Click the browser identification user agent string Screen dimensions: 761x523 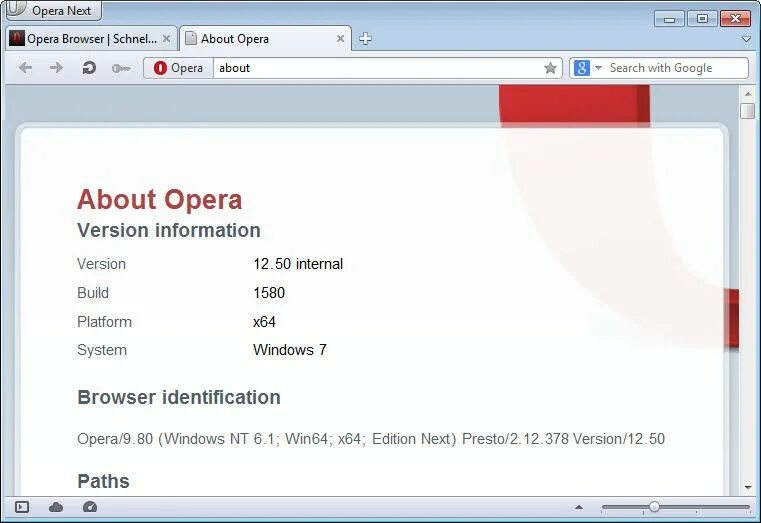point(371,439)
